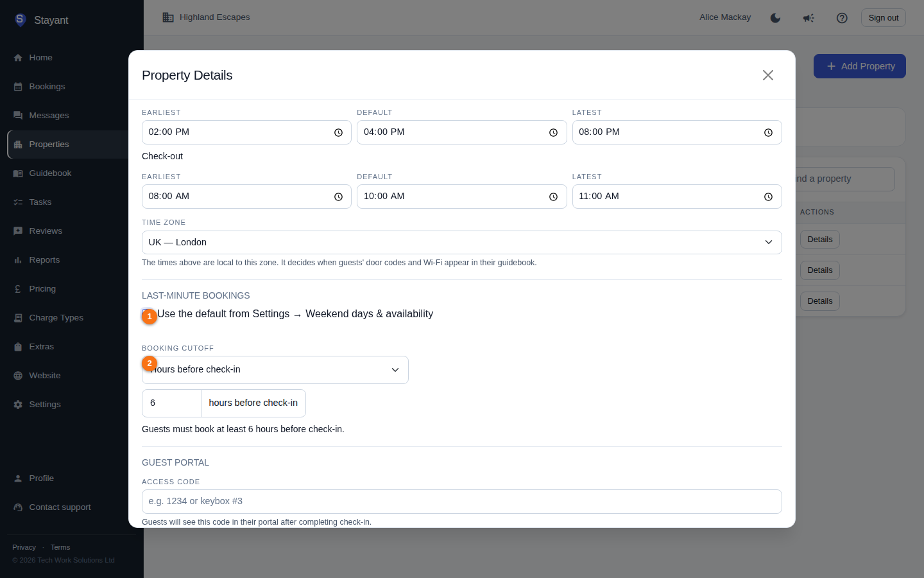Click the Reports bar-chart icon
The image size is (924, 578).
(x=18, y=260)
